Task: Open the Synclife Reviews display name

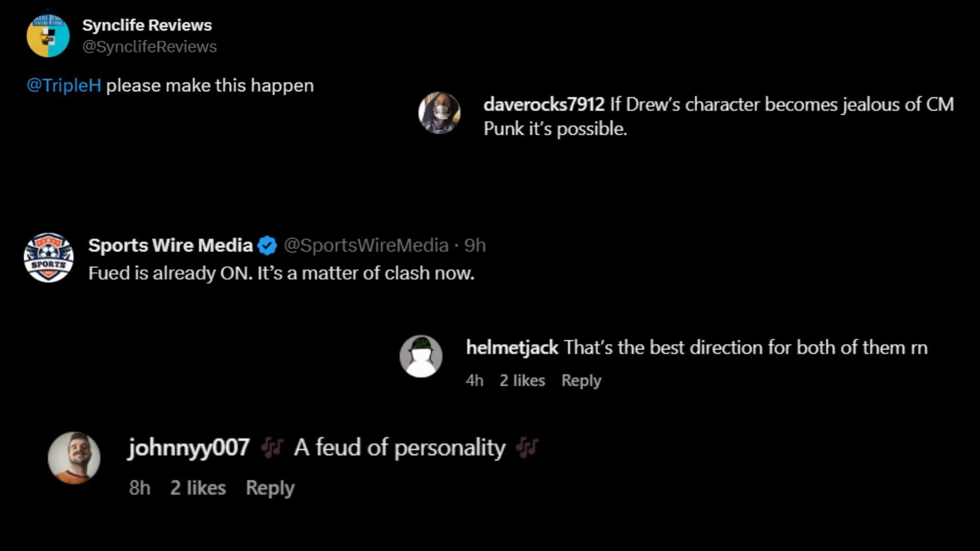Action: pos(147,25)
